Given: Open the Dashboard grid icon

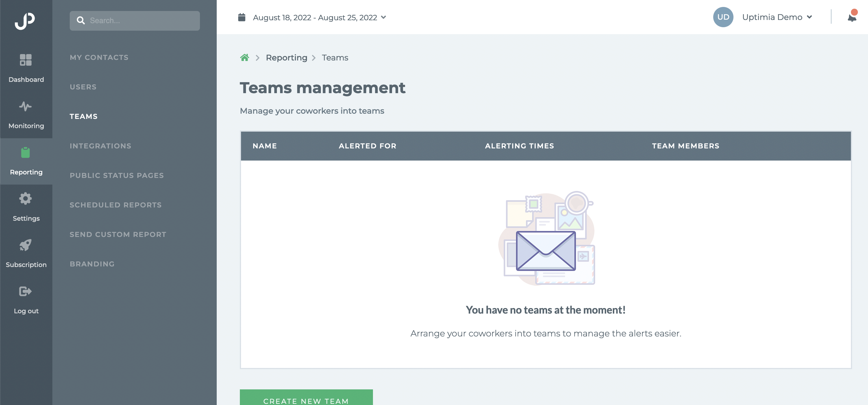Looking at the screenshot, I should (x=26, y=60).
